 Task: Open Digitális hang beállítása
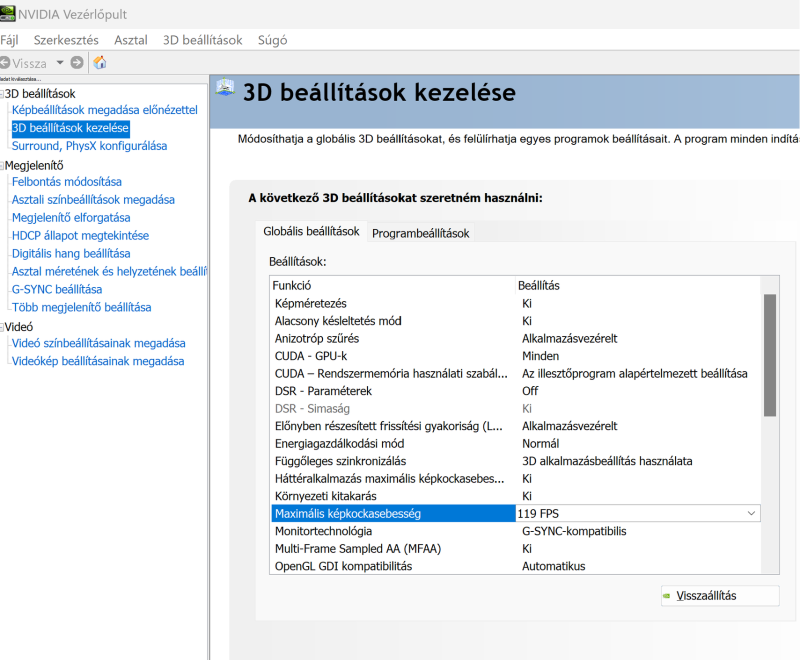tap(71, 253)
